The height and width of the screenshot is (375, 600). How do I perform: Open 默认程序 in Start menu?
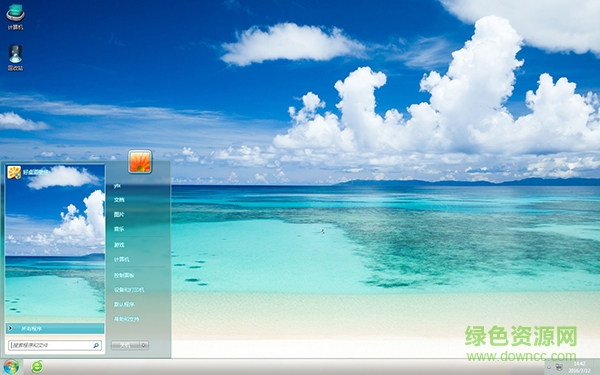point(124,304)
